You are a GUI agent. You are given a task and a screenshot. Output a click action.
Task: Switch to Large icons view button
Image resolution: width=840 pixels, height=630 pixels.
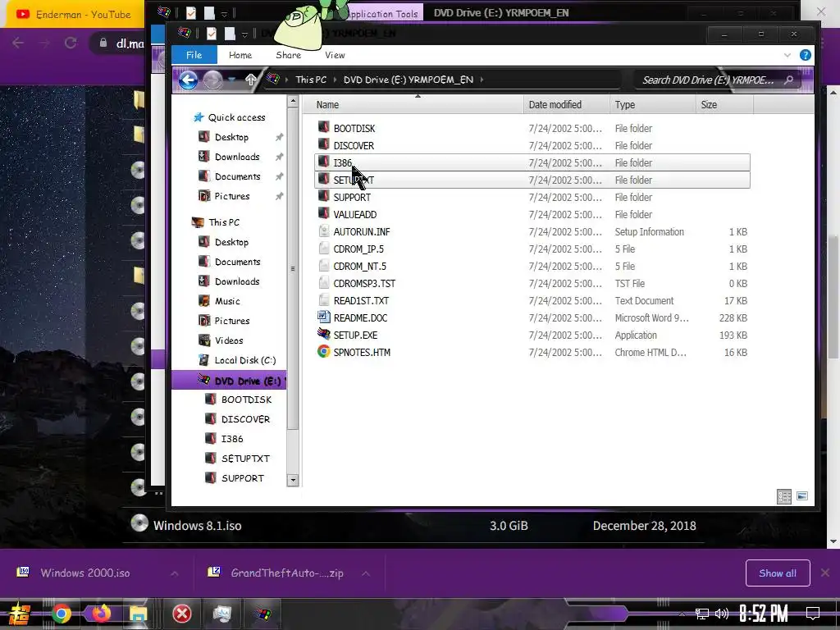802,496
